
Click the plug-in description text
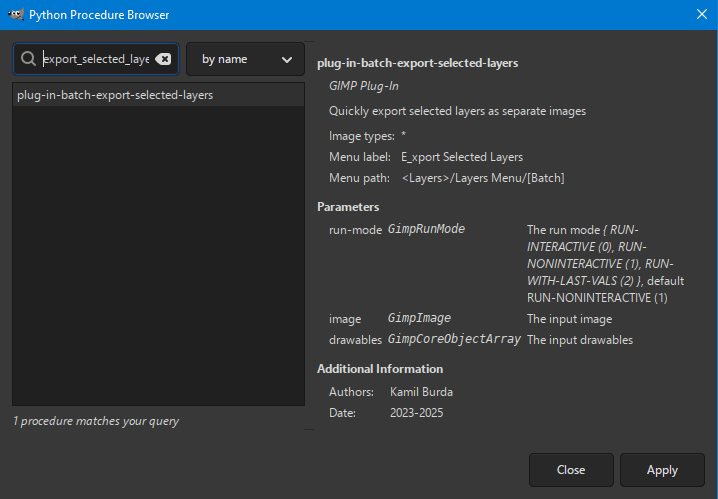click(457, 111)
